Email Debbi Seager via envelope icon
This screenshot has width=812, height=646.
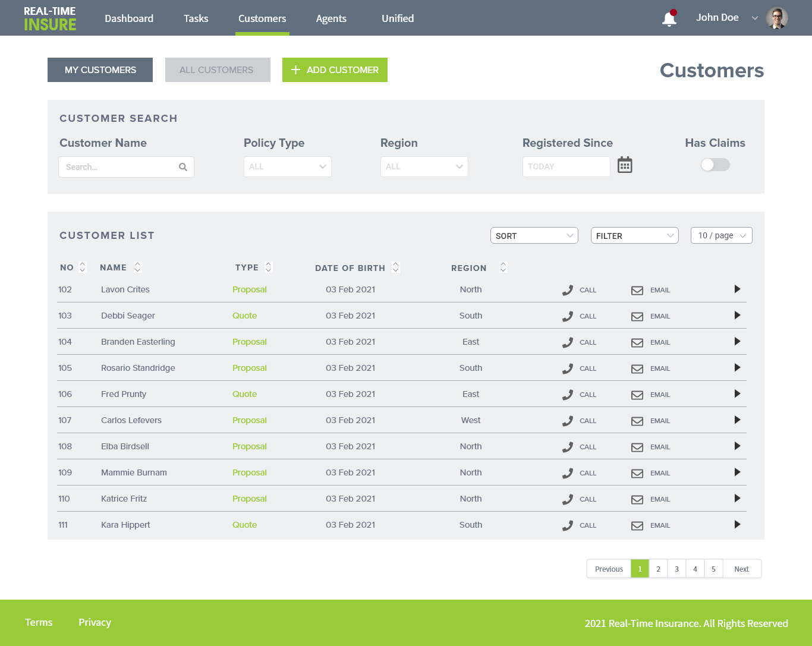click(637, 316)
